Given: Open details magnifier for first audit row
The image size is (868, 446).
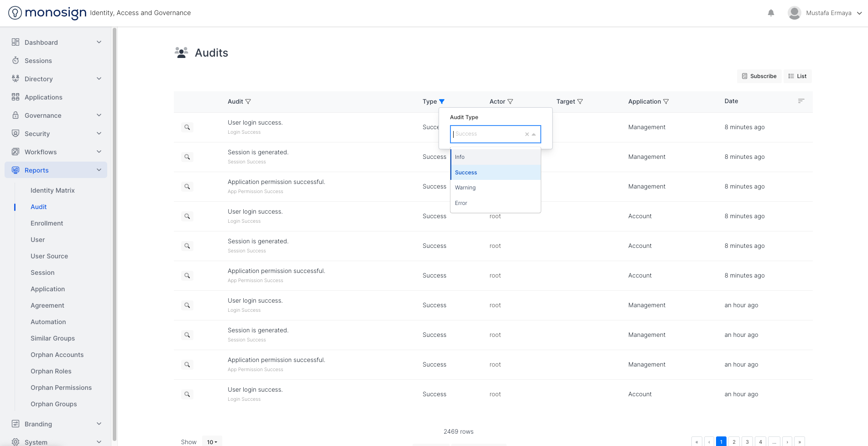Looking at the screenshot, I should click(x=187, y=127).
